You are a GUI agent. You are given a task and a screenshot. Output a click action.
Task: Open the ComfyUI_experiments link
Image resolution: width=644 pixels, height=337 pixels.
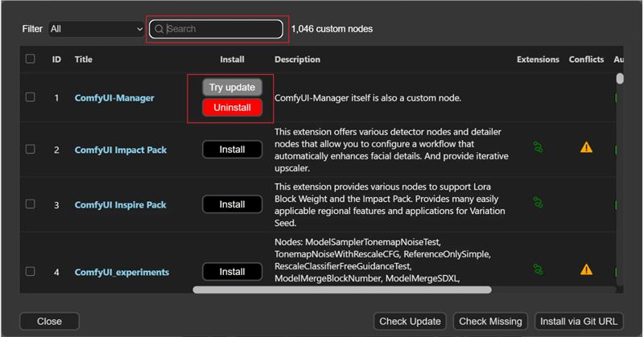(x=122, y=272)
